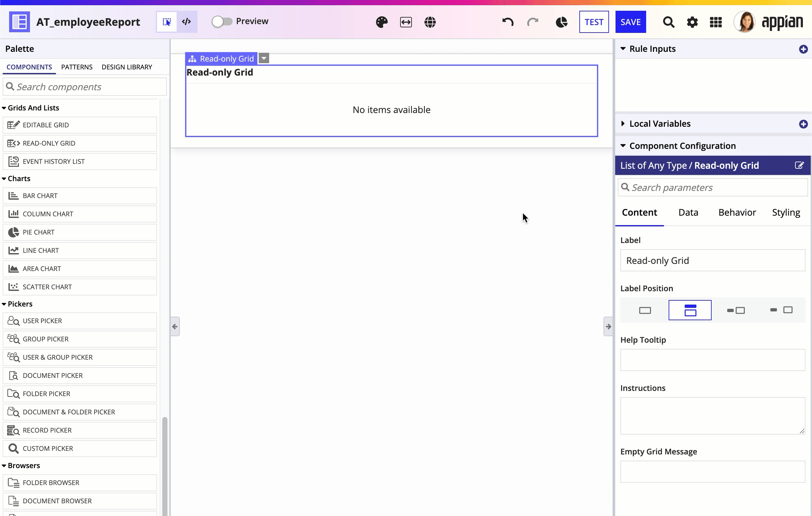Image resolution: width=812 pixels, height=516 pixels.
Task: Collapse the left palette panel arrow
Action: pyautogui.click(x=175, y=326)
